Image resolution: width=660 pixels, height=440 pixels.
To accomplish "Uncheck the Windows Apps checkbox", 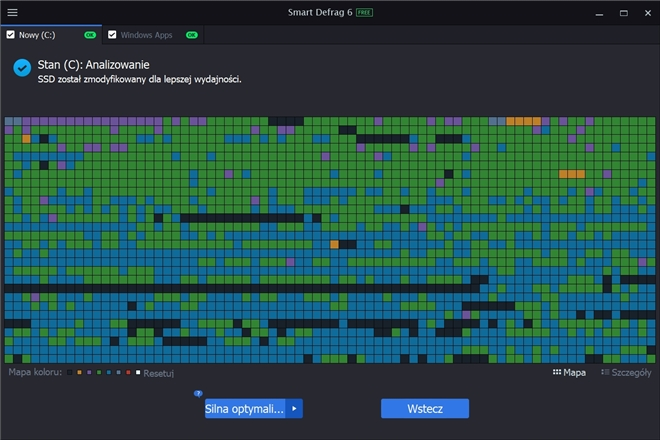I will [x=112, y=35].
